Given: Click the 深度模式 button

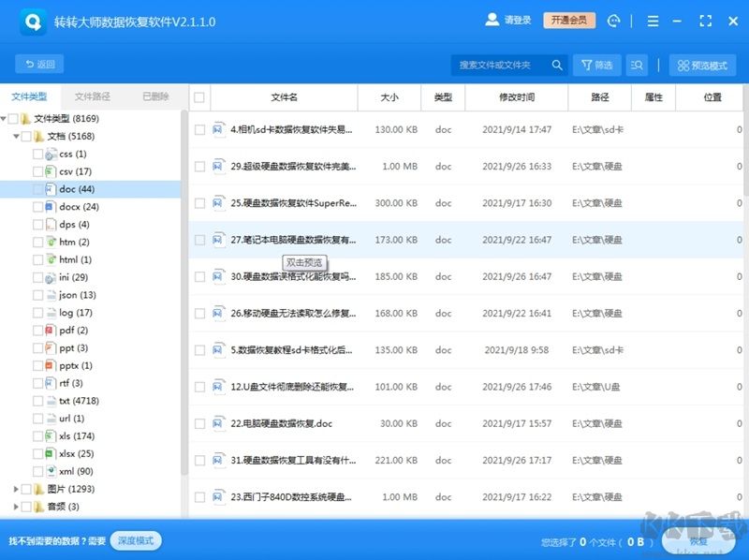Looking at the screenshot, I should 136,540.
